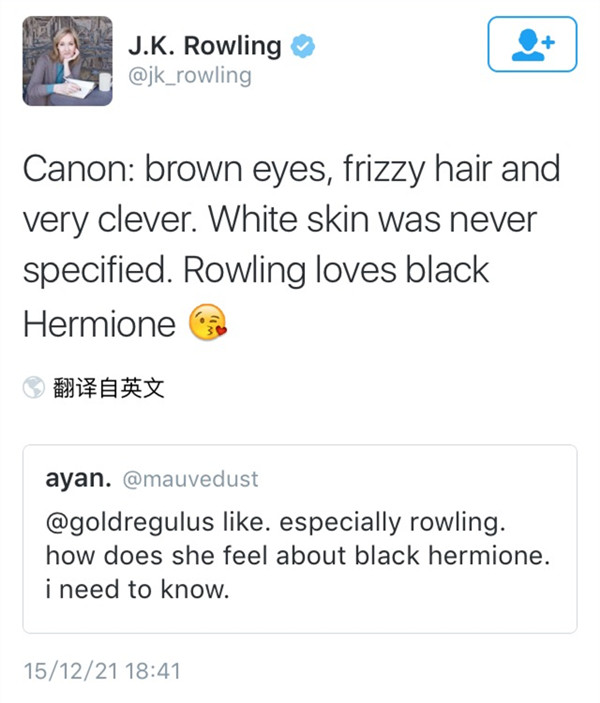Click the @mauvedust handle
Image resolution: width=600 pixels, height=703 pixels.
[x=190, y=480]
